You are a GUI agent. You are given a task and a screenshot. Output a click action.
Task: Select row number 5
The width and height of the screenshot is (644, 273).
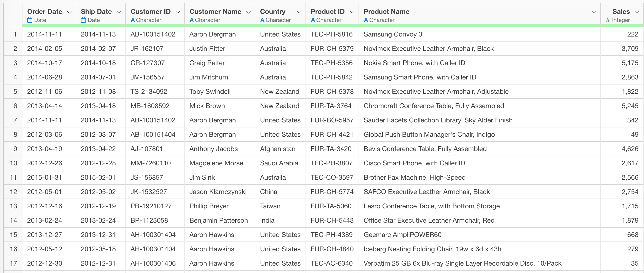point(15,91)
